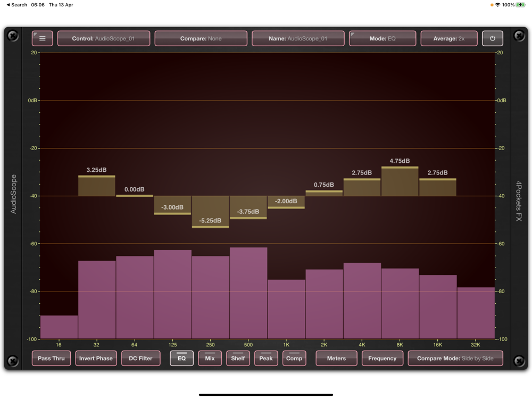Tap the battery status icon

tap(521, 5)
